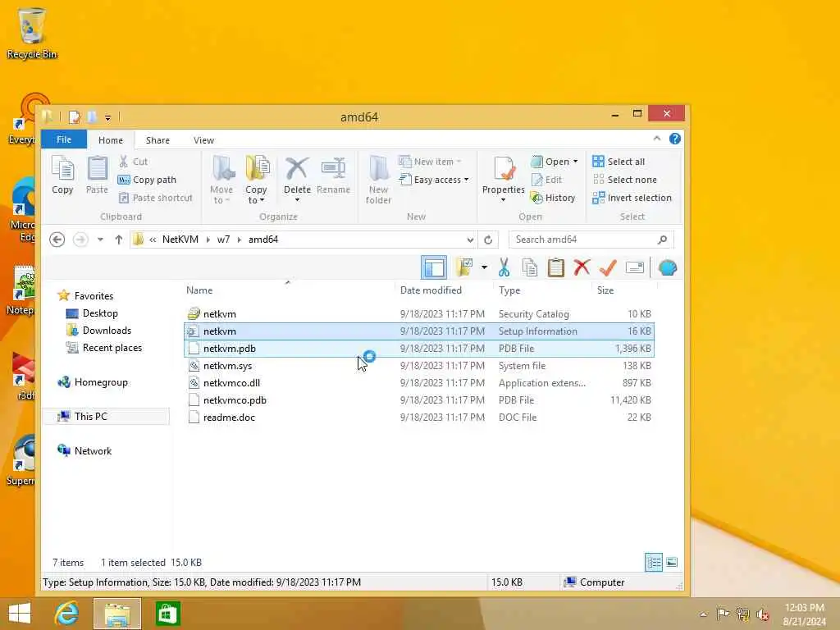Image resolution: width=840 pixels, height=630 pixels.
Task: Open the dropdown arrow next to folder options icon
Action: pyautogui.click(x=484, y=267)
